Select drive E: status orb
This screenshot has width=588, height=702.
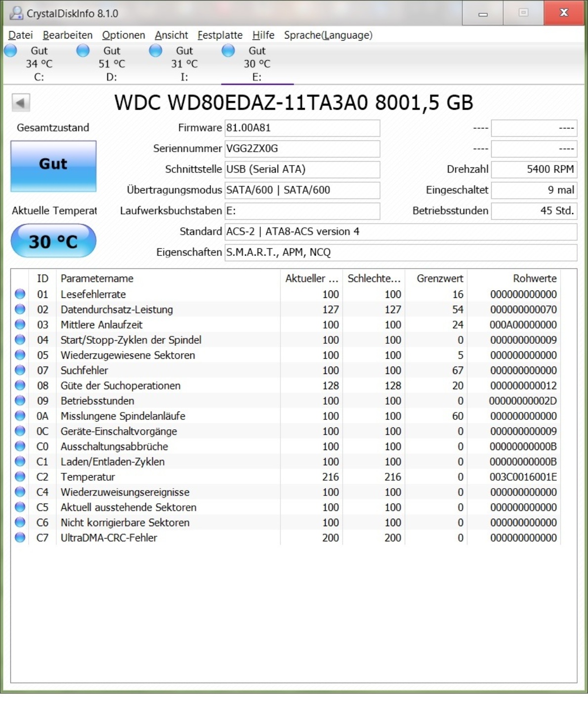[x=228, y=50]
